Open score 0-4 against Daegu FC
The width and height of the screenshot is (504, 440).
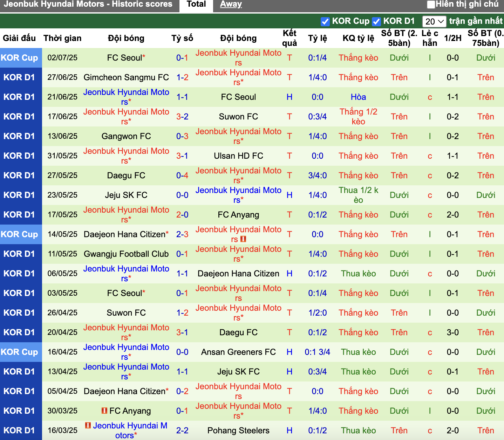[x=182, y=176]
